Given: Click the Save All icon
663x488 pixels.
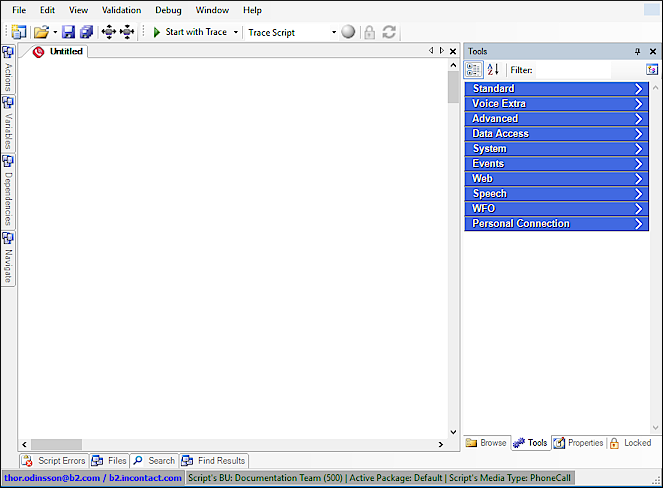Looking at the screenshot, I should click(x=86, y=32).
